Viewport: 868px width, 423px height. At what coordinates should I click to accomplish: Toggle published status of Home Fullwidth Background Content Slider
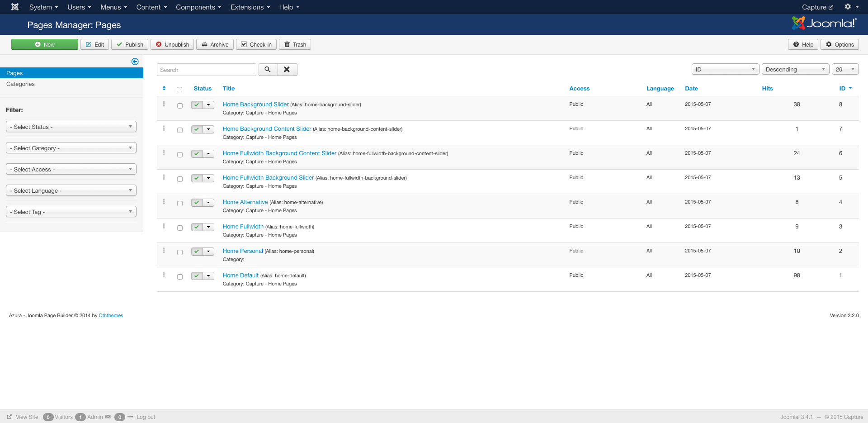[x=197, y=154]
